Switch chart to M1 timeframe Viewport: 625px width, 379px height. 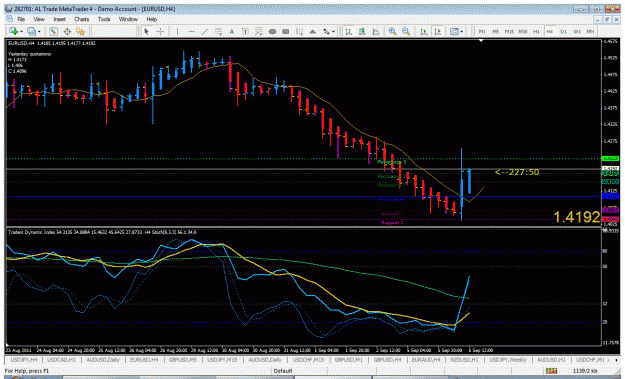(482, 31)
